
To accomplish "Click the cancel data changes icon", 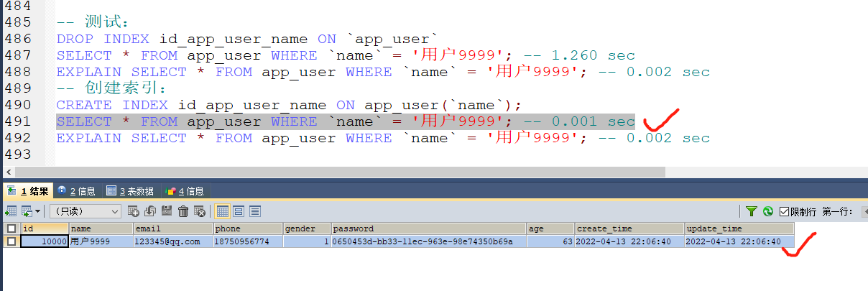I will point(200,211).
